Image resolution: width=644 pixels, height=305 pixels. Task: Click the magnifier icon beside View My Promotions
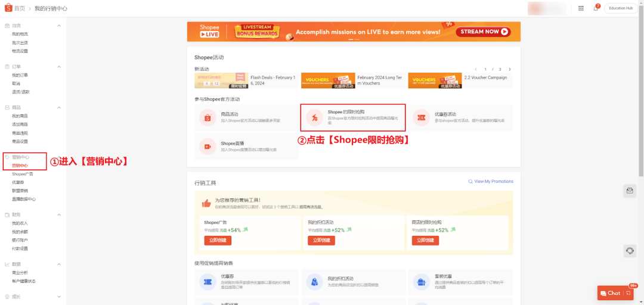(470, 182)
